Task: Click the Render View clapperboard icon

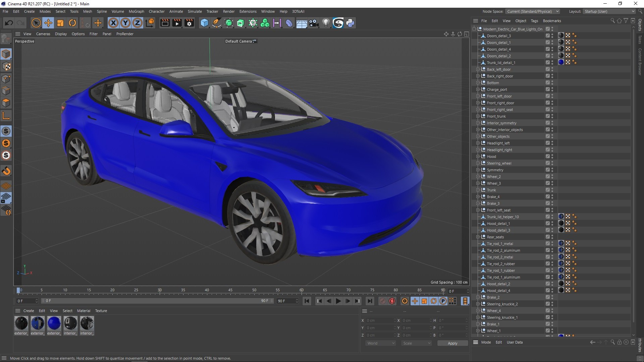Action: [x=165, y=23]
